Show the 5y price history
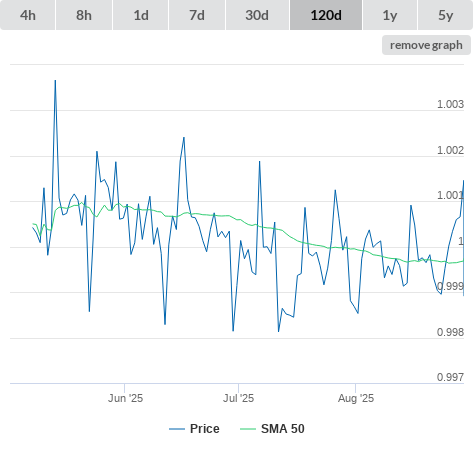Image resolution: width=474 pixels, height=455 pixels. point(445,15)
